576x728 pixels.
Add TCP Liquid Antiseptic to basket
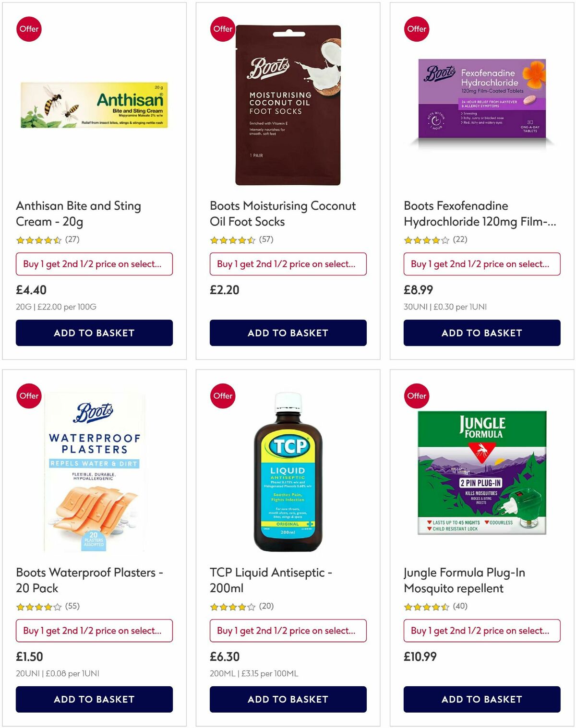[288, 699]
